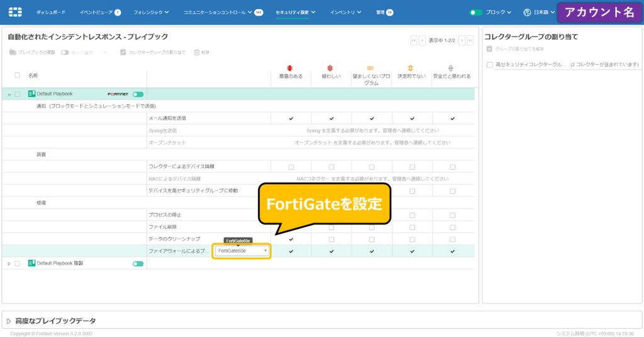Click the Suspicious classification bug icon
644x337 pixels.
tap(330, 68)
